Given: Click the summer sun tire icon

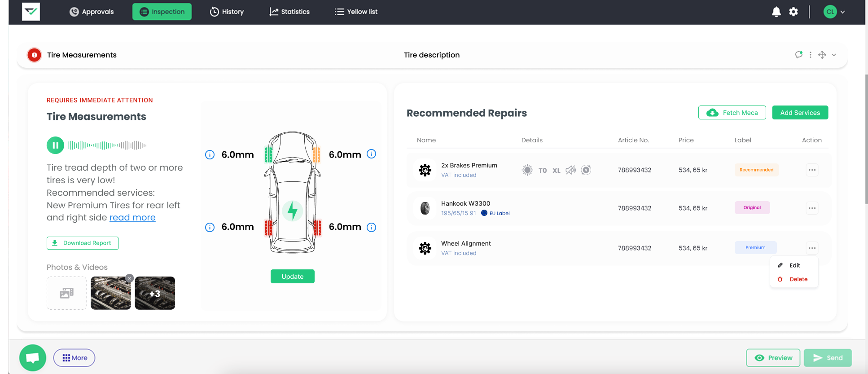Looking at the screenshot, I should point(527,170).
